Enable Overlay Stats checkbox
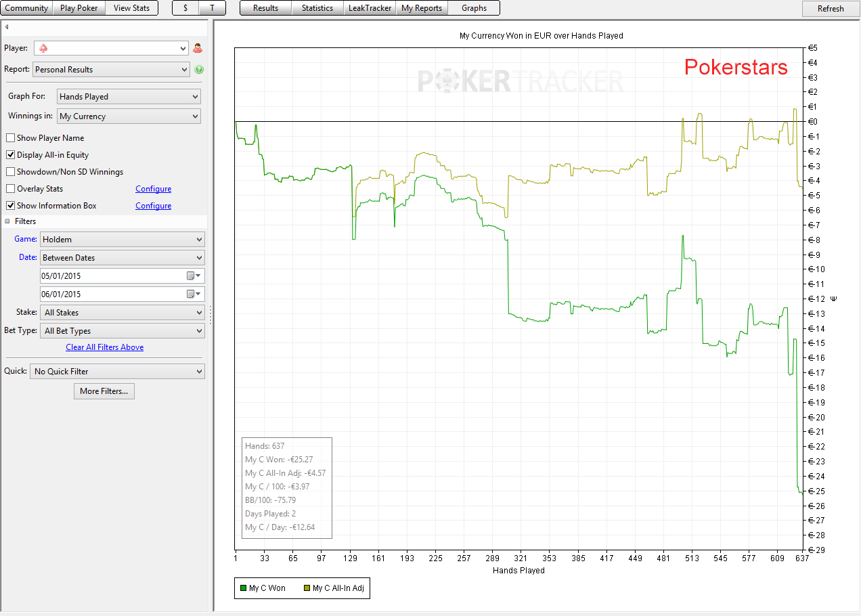This screenshot has height=616, width=861. tap(10, 189)
